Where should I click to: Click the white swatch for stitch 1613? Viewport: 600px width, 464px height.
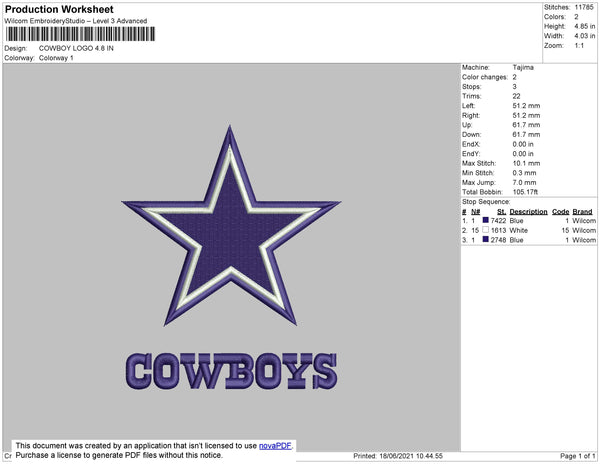pos(486,230)
